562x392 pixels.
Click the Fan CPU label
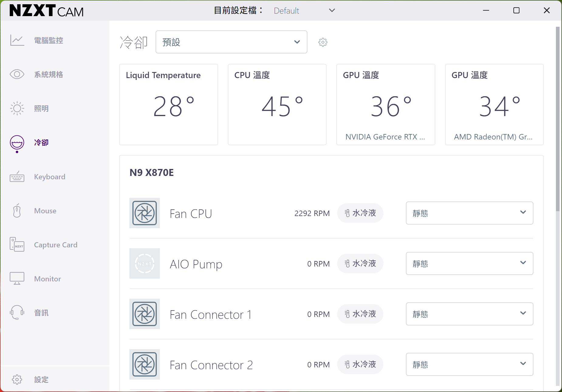(191, 214)
